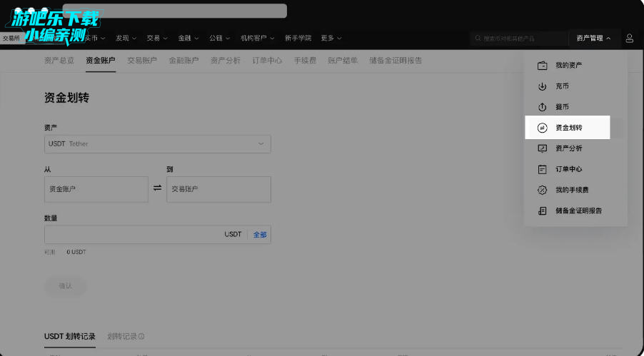Click the fee icon beside 我的手续费
This screenshot has width=644, height=356.
point(542,190)
